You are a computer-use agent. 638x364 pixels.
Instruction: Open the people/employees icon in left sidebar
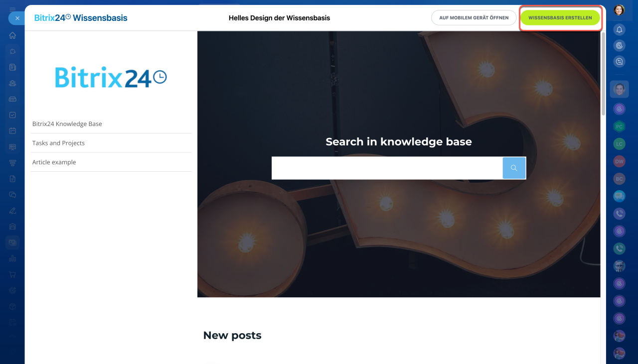pos(12,83)
